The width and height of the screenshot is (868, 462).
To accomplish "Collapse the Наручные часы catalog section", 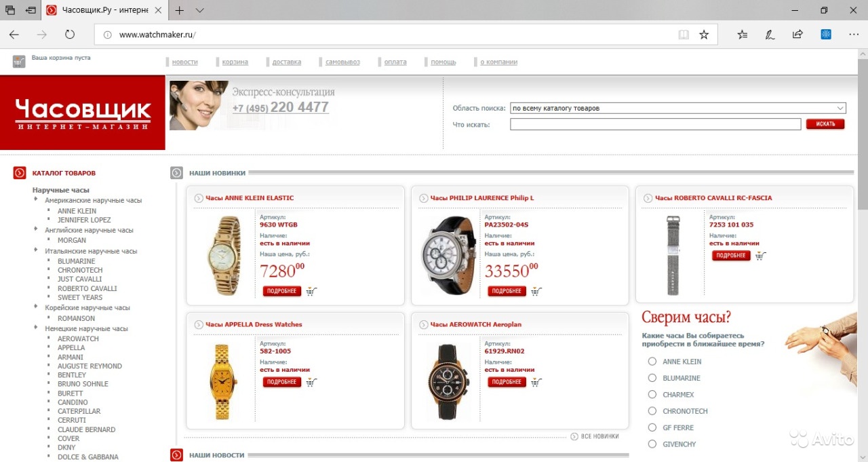I will pyautogui.click(x=61, y=190).
